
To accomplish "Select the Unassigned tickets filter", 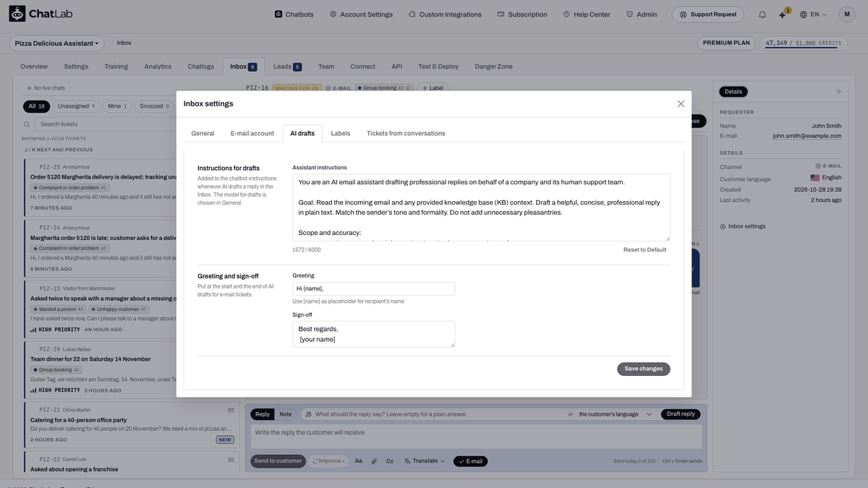I will tap(76, 106).
